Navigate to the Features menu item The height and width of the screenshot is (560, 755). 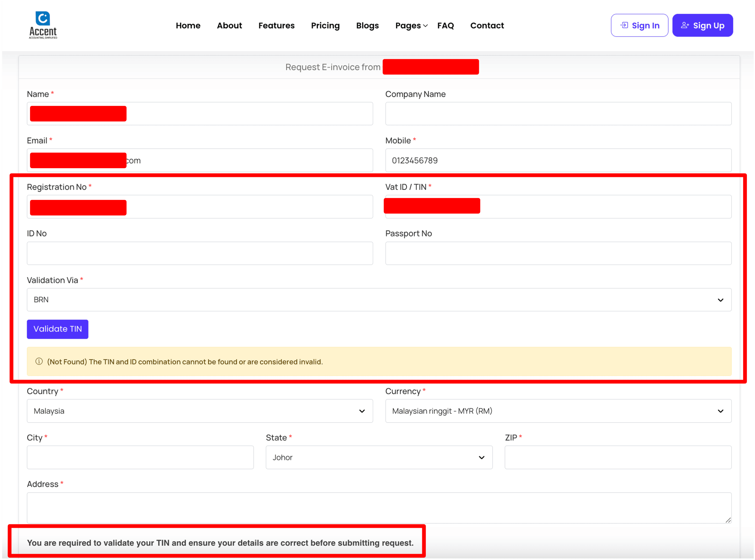point(276,26)
